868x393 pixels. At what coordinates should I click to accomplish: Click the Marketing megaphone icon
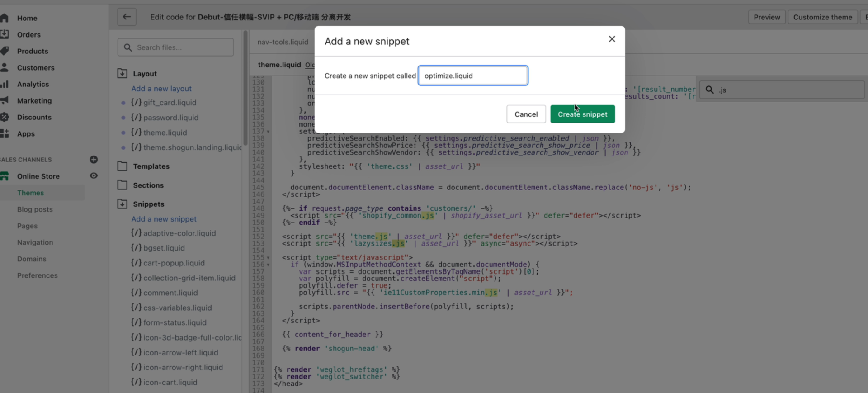(x=5, y=100)
